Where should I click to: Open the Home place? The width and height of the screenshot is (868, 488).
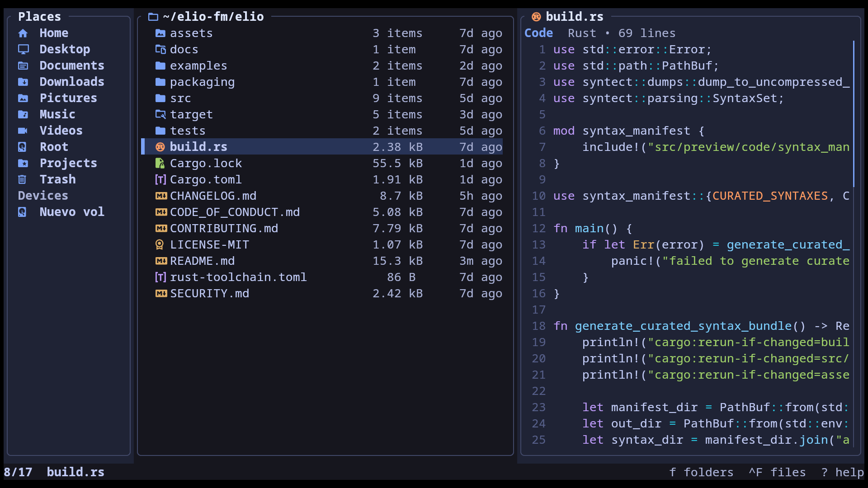54,33
